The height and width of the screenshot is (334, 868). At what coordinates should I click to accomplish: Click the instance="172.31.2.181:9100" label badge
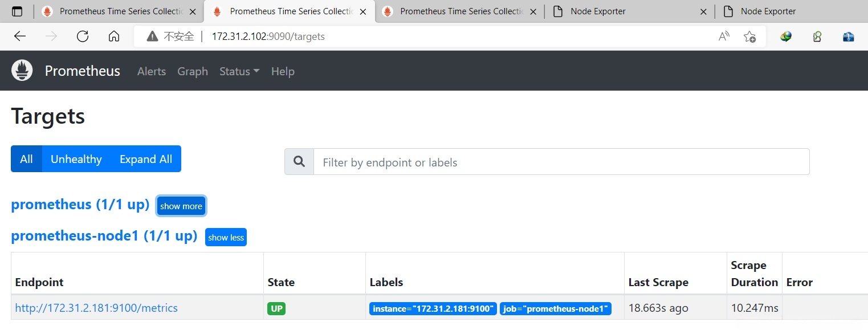[433, 309]
